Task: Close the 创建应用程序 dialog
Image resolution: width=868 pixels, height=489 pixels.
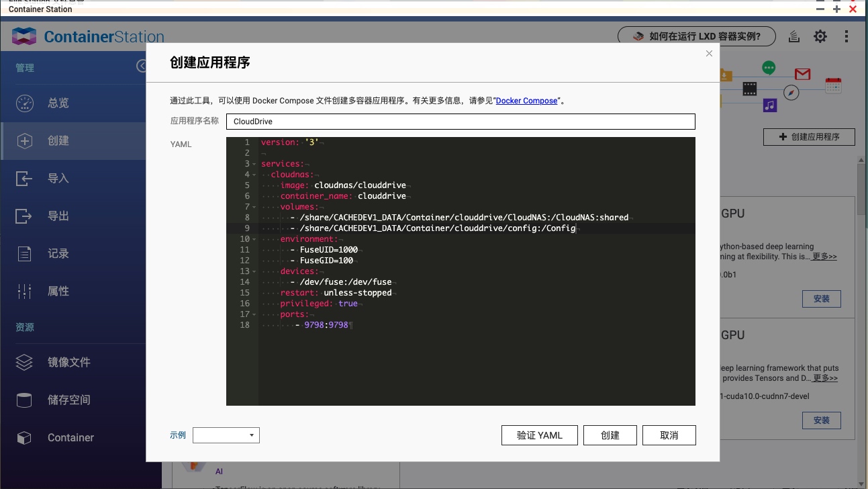Action: tap(709, 54)
